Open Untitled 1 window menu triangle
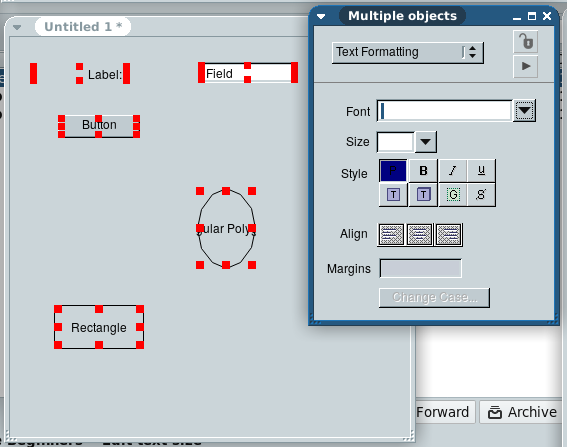 pos(17,27)
